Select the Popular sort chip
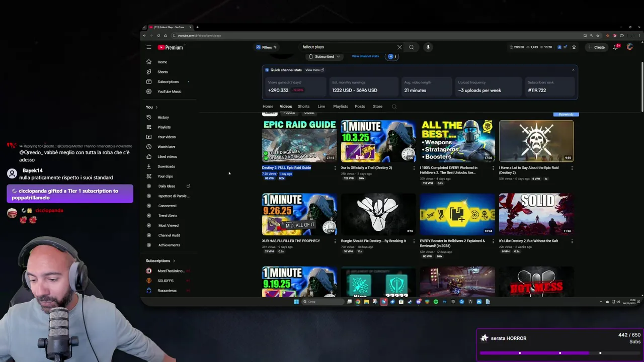The width and height of the screenshot is (644, 362). click(289, 113)
